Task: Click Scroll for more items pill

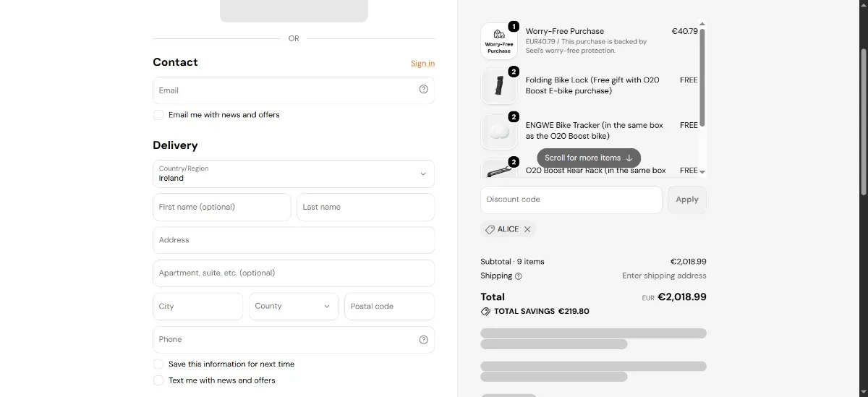Action: tap(589, 158)
